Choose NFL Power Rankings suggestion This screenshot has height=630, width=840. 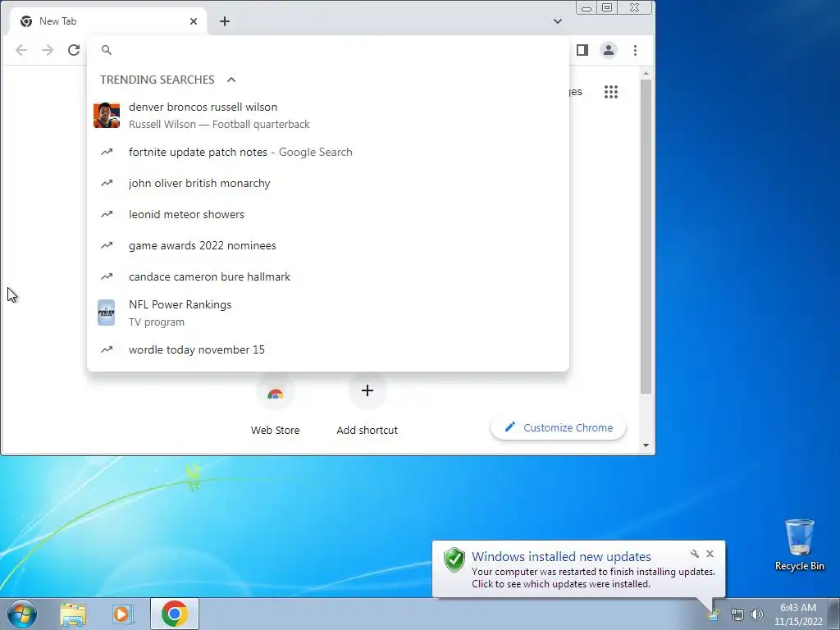point(328,313)
